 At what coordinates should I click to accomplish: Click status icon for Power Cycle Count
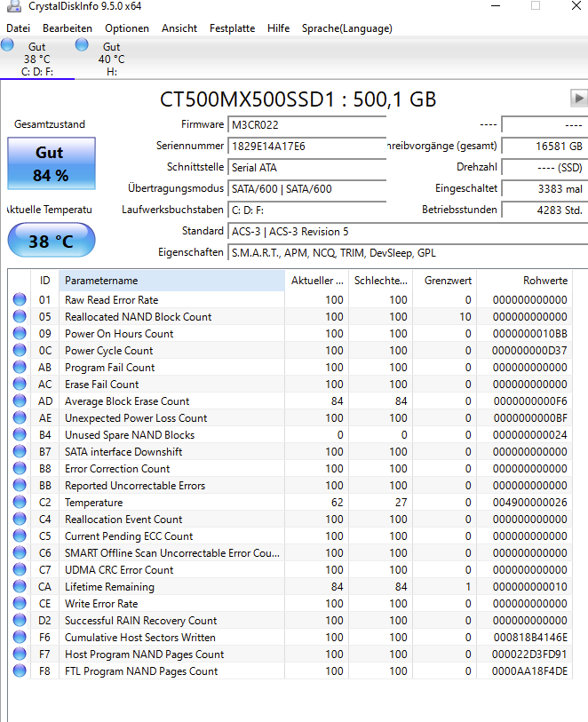click(x=20, y=351)
